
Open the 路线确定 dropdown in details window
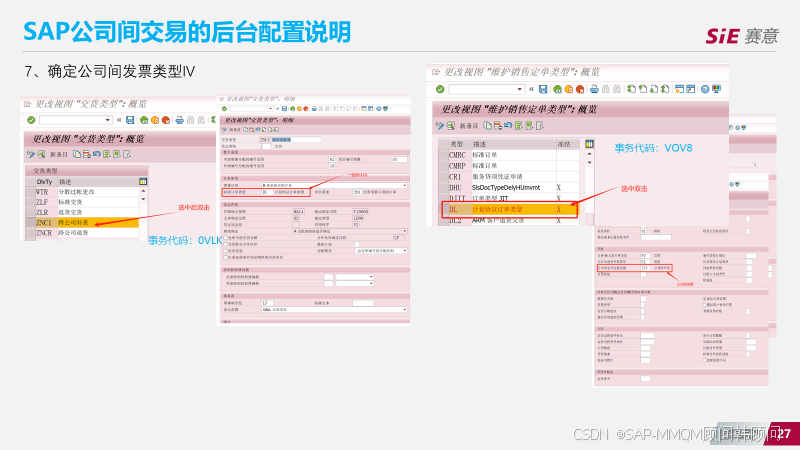[x=405, y=231]
